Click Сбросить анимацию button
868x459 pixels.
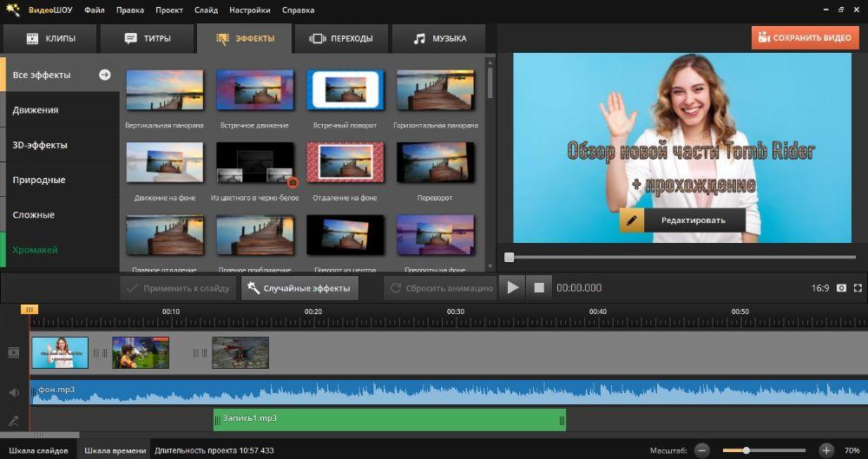pos(441,288)
